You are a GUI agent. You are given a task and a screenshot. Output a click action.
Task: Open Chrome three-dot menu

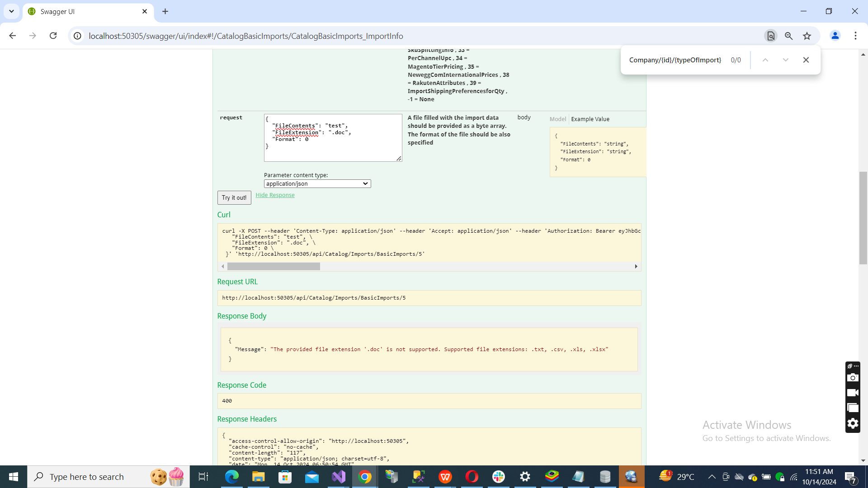pyautogui.click(x=855, y=36)
